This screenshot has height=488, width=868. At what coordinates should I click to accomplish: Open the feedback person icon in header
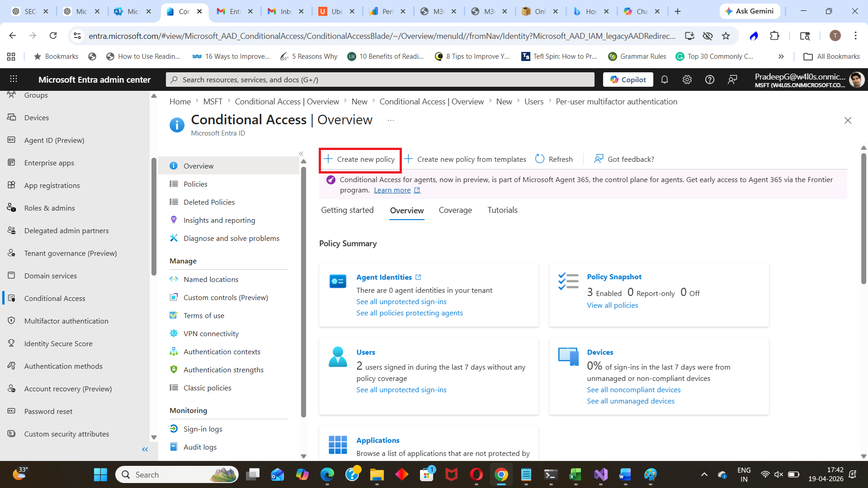coord(732,80)
